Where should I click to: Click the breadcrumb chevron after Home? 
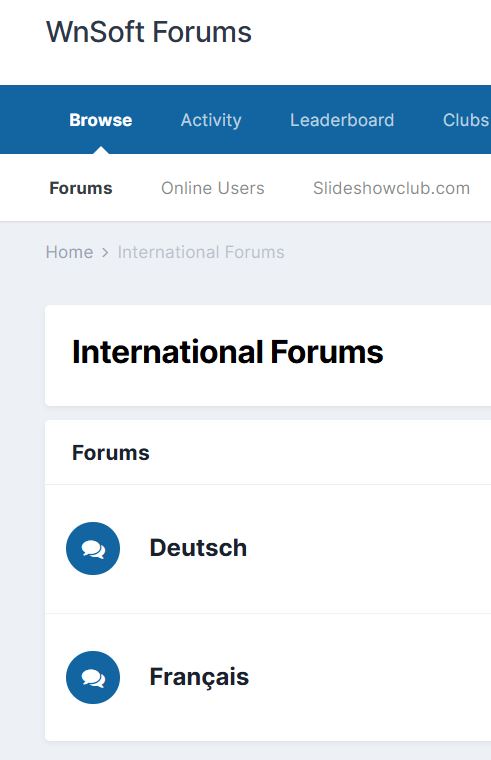(x=105, y=253)
